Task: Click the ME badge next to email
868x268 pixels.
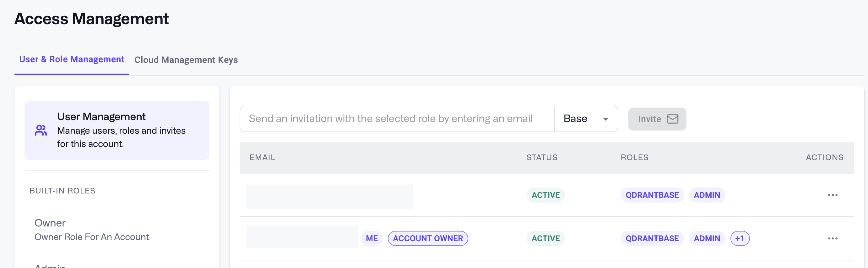Action: pyautogui.click(x=372, y=239)
